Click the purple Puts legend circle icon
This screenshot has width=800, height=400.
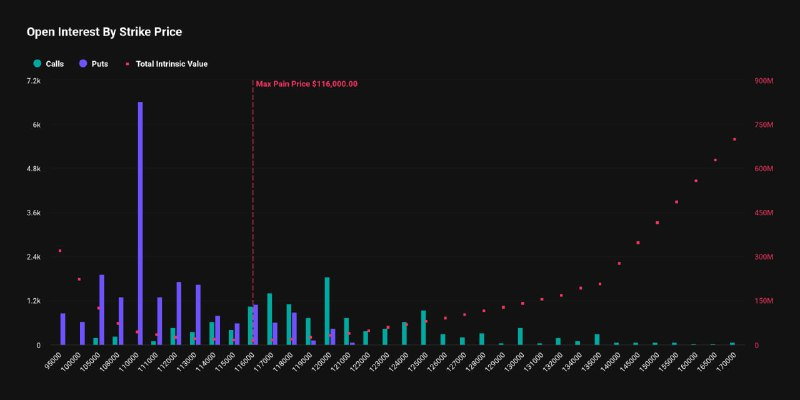click(x=82, y=63)
